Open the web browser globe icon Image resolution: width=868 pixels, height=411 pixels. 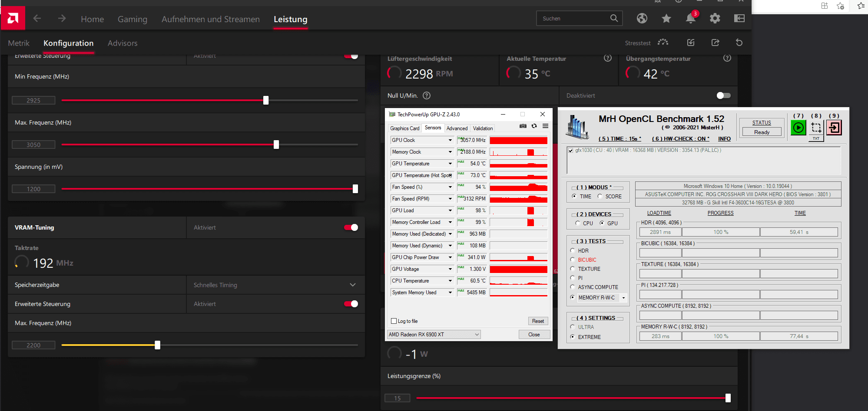[642, 18]
